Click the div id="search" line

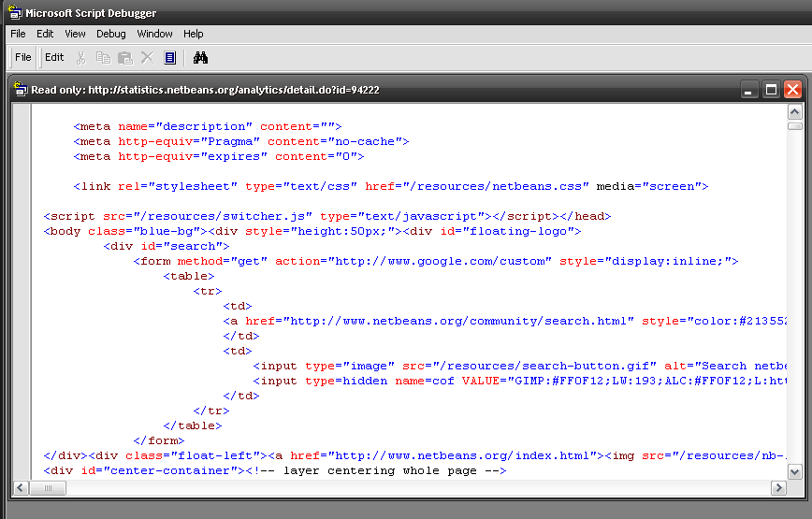[x=167, y=246]
